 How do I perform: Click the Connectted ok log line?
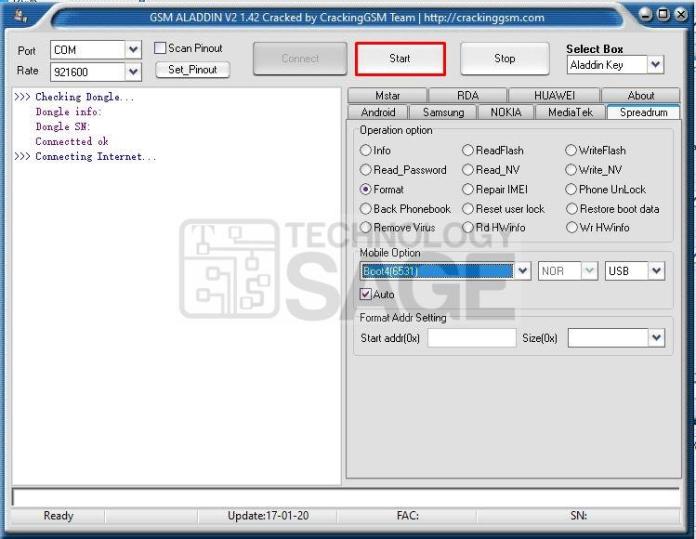(x=72, y=142)
